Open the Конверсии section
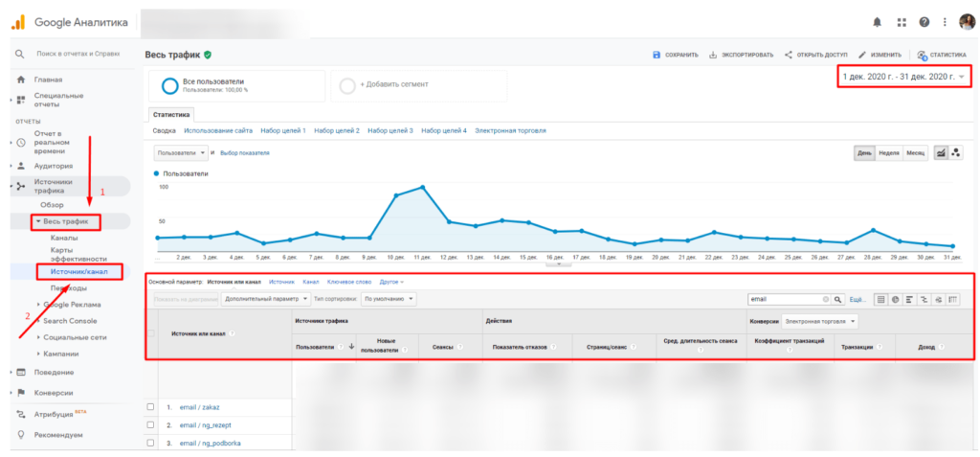 54,393
